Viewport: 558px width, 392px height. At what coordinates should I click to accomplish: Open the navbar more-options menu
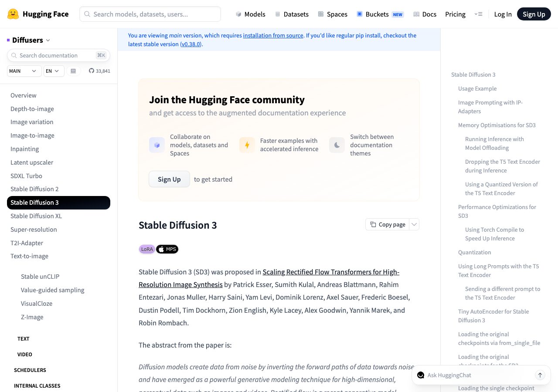(478, 14)
